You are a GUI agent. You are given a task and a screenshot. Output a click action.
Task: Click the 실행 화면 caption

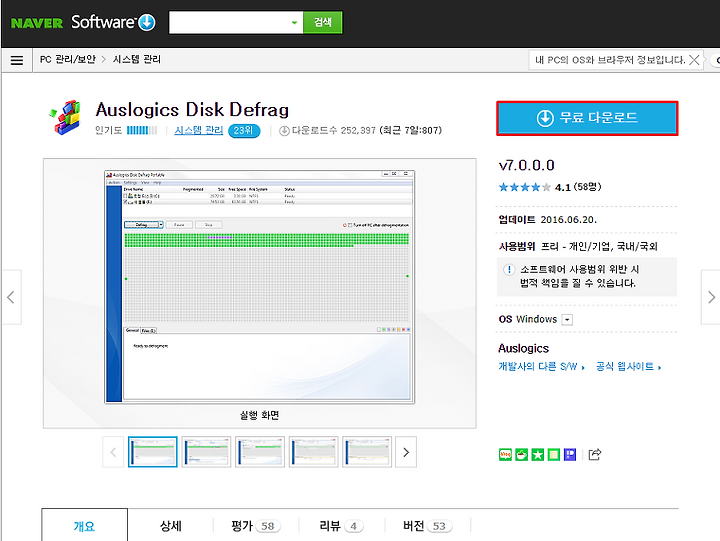click(259, 415)
